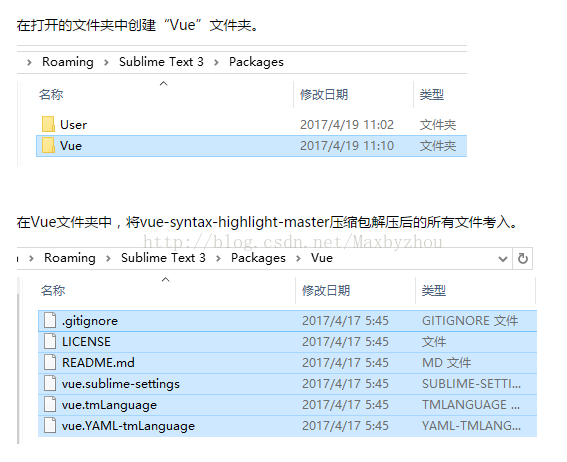Expand chevron before Packages in upper breadcrumb
The height and width of the screenshot is (462, 567).
pos(216,63)
